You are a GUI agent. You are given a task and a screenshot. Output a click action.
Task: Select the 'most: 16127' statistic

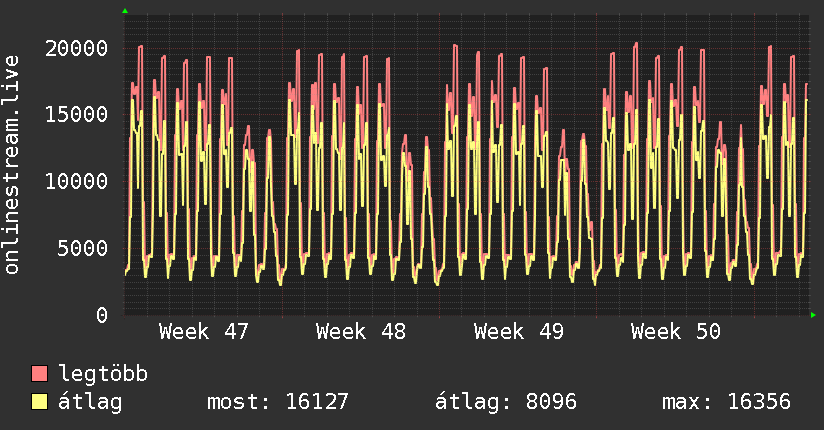coord(277,403)
